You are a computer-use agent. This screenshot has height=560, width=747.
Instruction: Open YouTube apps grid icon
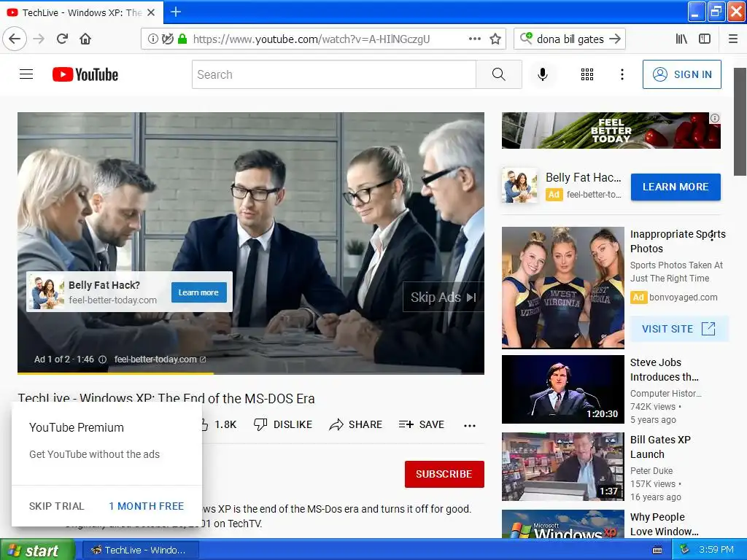(587, 74)
